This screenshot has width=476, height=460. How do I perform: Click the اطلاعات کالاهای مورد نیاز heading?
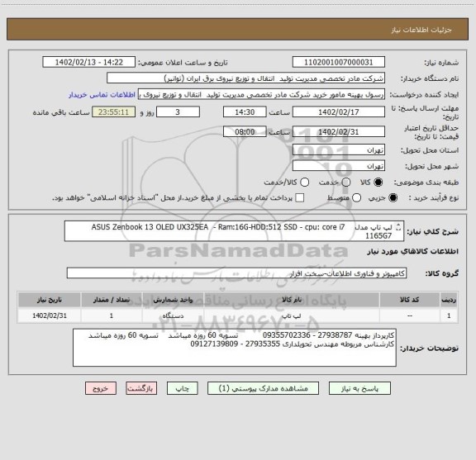[413, 252]
